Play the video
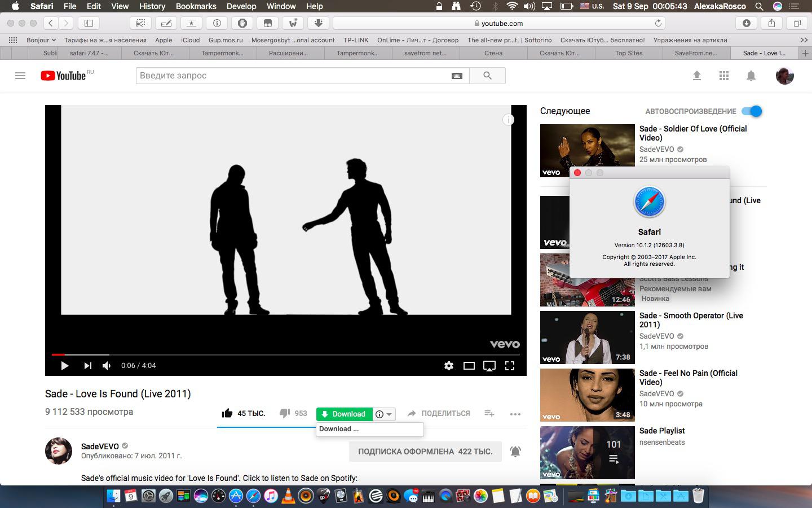The image size is (812, 508). [x=64, y=366]
